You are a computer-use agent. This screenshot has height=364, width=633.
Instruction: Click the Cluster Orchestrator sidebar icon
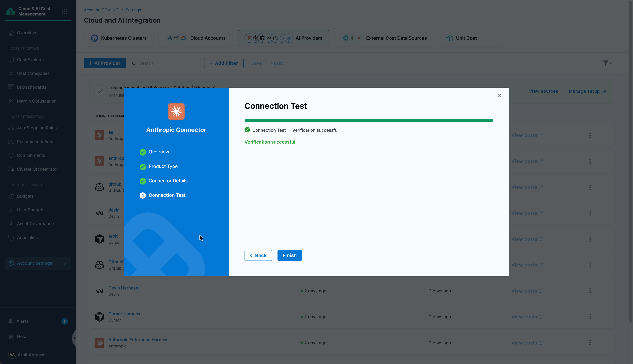tap(11, 169)
